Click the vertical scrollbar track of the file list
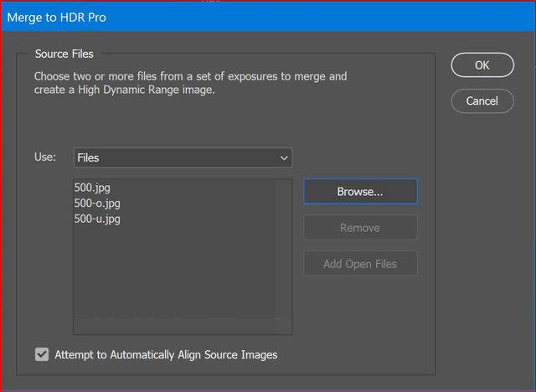This screenshot has width=536, height=392. [284, 249]
